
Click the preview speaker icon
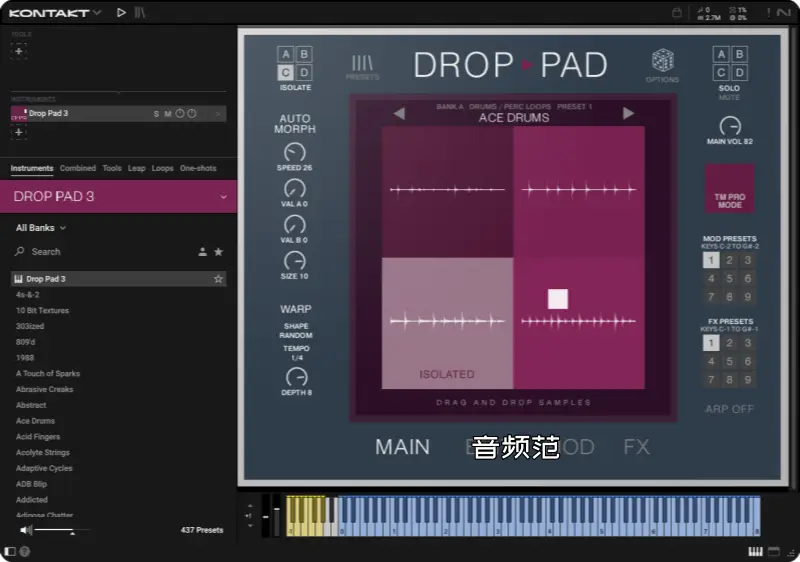[x=26, y=530]
